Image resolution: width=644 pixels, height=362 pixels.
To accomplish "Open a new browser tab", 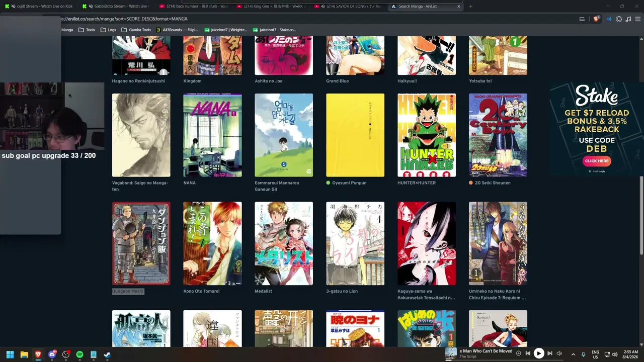I will pos(470,7).
